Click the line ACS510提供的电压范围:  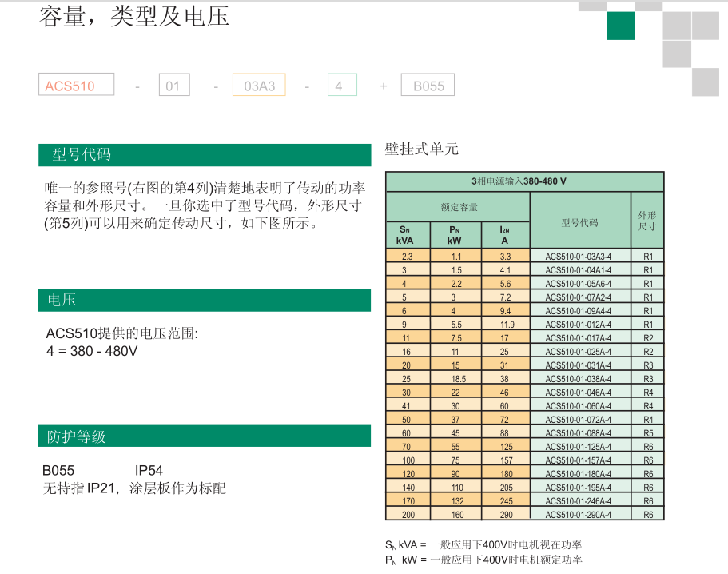pyautogui.click(x=122, y=333)
